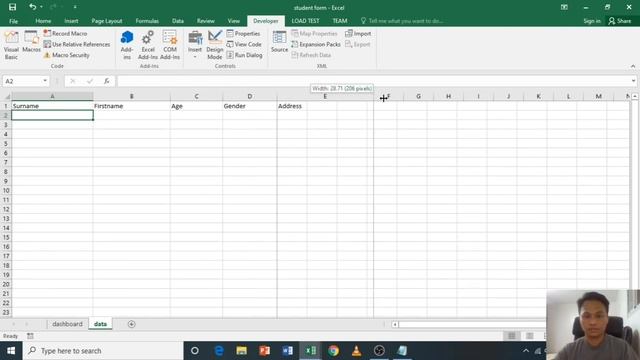Click the Age header cell
The image size is (640, 360).
tap(196, 106)
